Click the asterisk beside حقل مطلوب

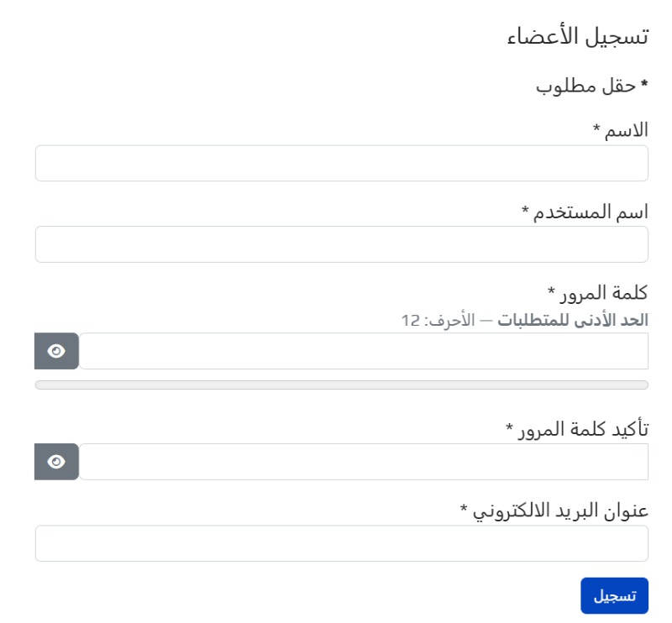click(x=644, y=84)
